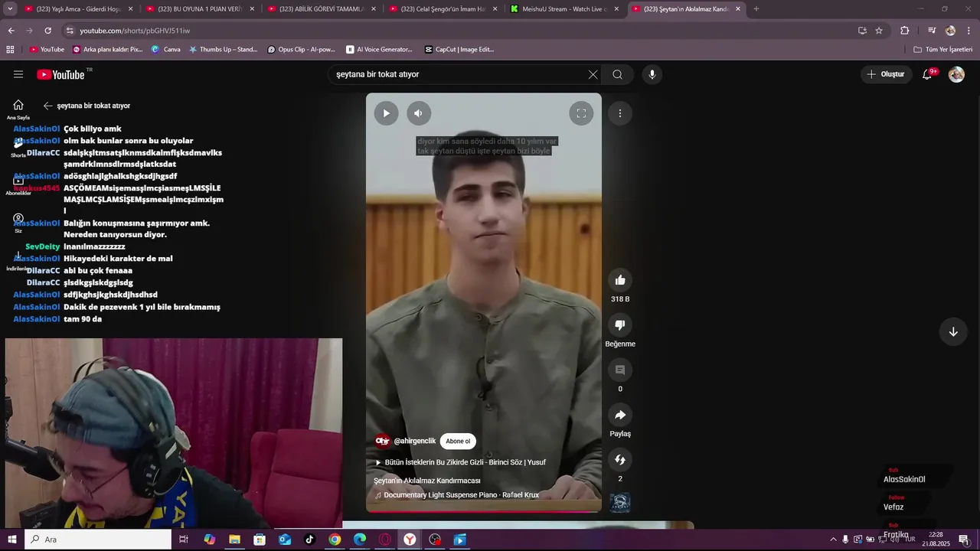Screen dimensions: 980x551
Task: Open the AI Voice Generator bookmark
Action: pos(379,50)
